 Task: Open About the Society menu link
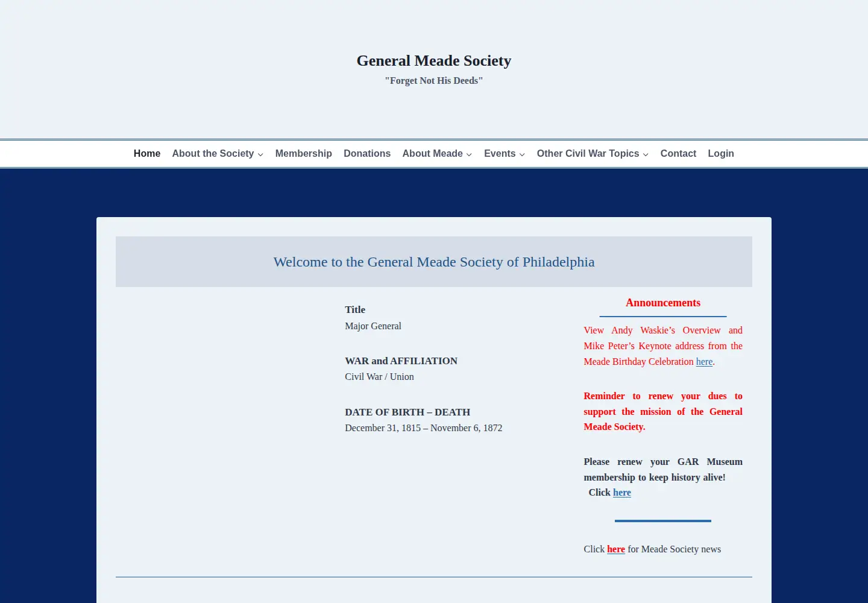[x=213, y=154]
